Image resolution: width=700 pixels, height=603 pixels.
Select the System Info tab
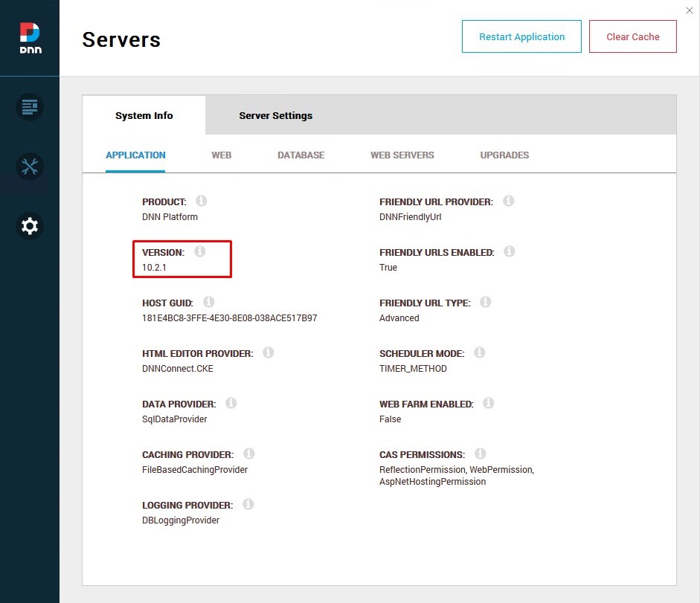[144, 115]
